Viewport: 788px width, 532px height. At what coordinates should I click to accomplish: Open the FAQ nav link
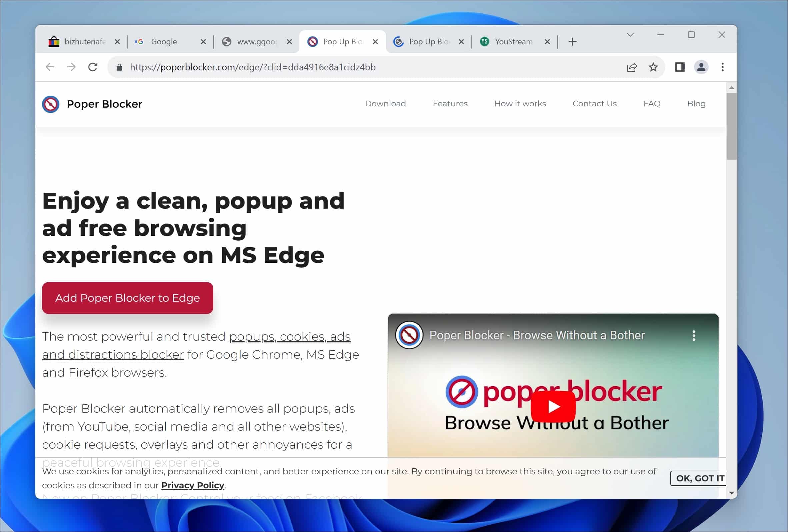(652, 104)
